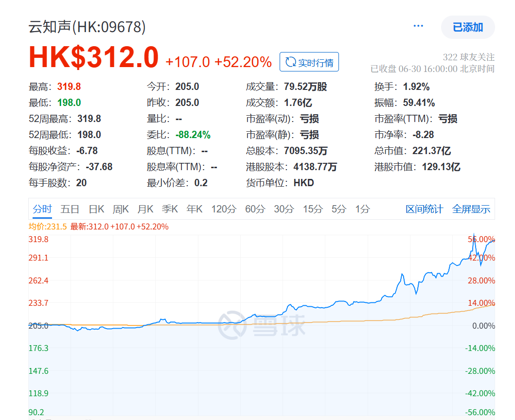This screenshot has height=420, width=515.
Task: Open the 年K chart tab
Action: [x=195, y=209]
